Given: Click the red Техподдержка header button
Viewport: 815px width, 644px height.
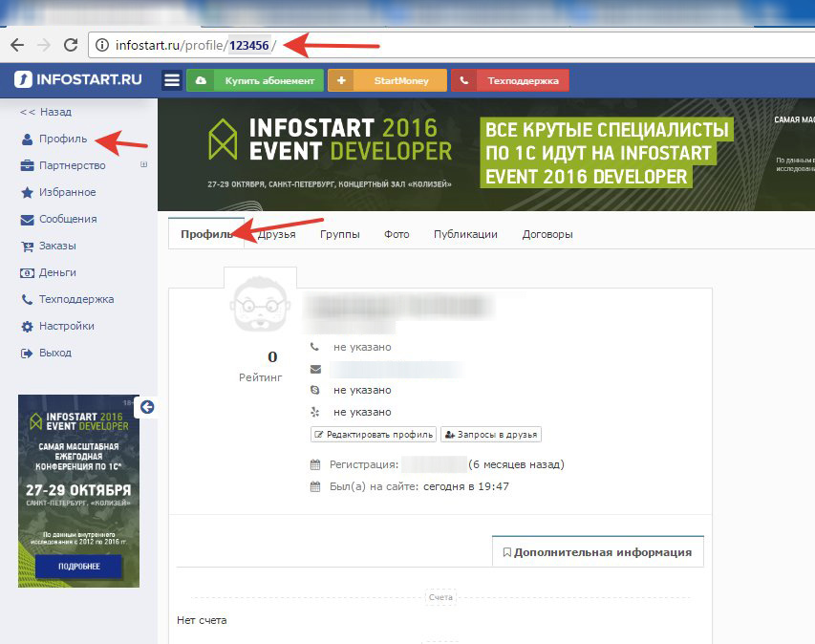Looking at the screenshot, I should coord(510,80).
